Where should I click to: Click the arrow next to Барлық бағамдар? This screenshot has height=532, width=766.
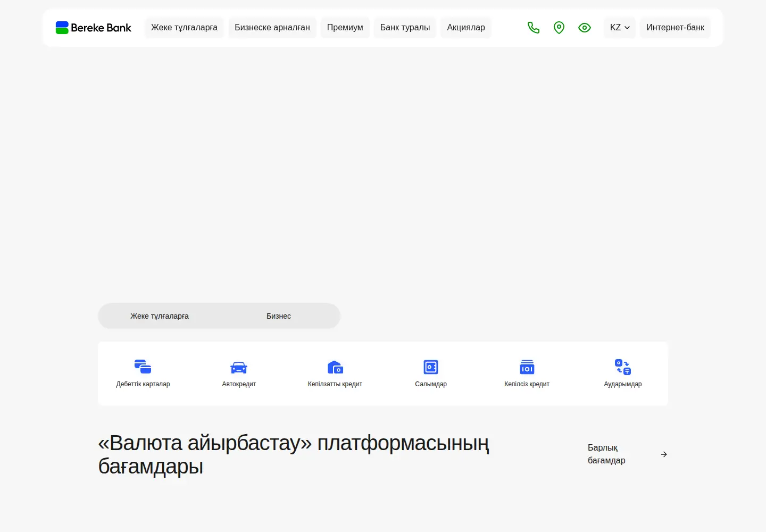[x=664, y=454]
